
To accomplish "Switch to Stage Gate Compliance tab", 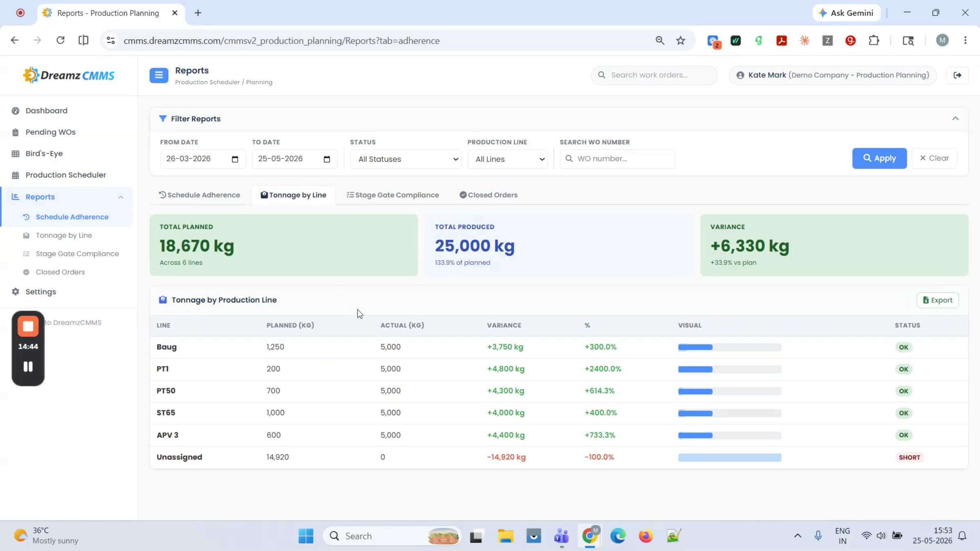I will 393,195.
